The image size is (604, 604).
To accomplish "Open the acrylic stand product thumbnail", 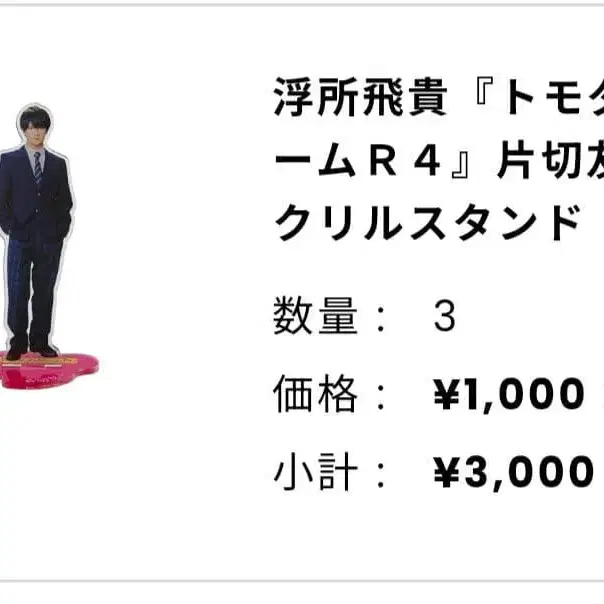I will (x=49, y=247).
